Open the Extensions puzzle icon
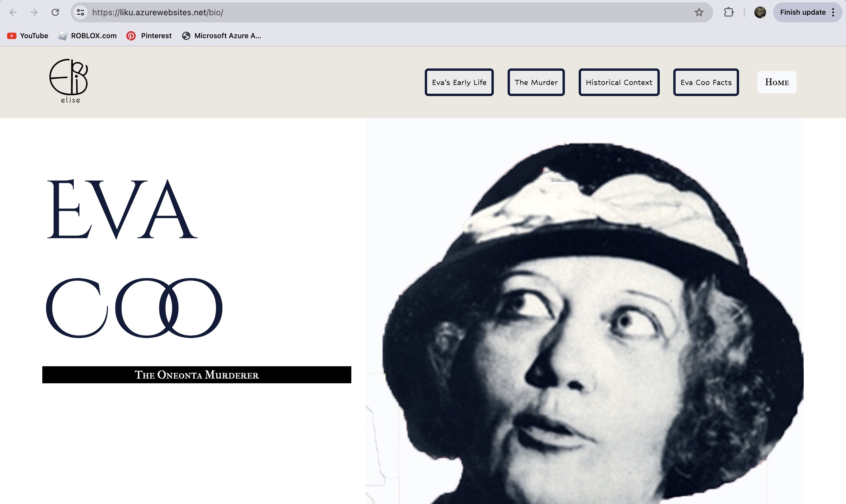Image resolution: width=846 pixels, height=504 pixels. 728,13
